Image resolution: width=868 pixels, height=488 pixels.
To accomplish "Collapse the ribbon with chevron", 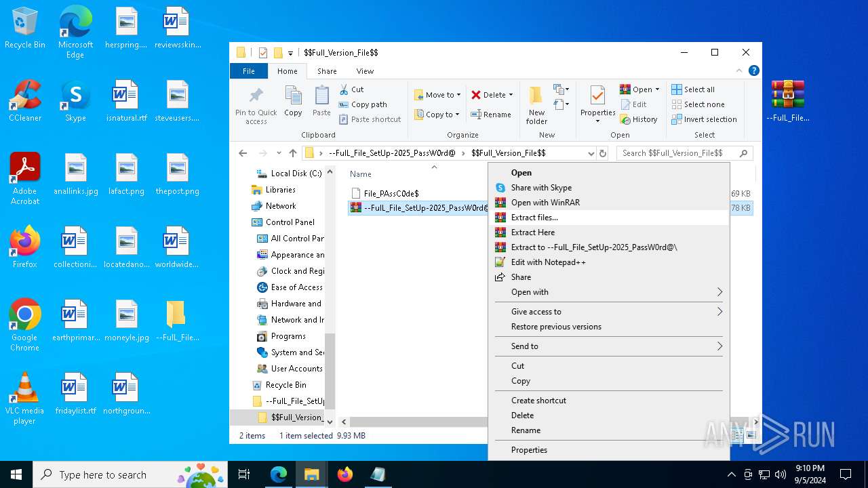I will (739, 70).
